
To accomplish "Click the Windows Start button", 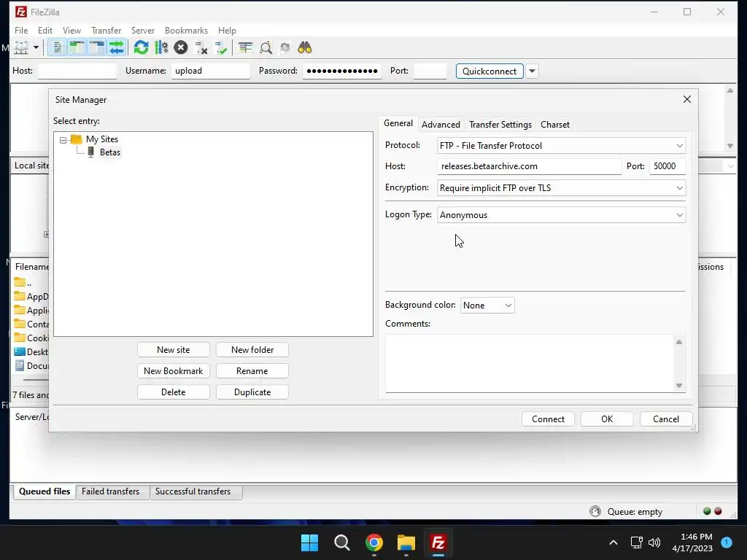I will [309, 542].
